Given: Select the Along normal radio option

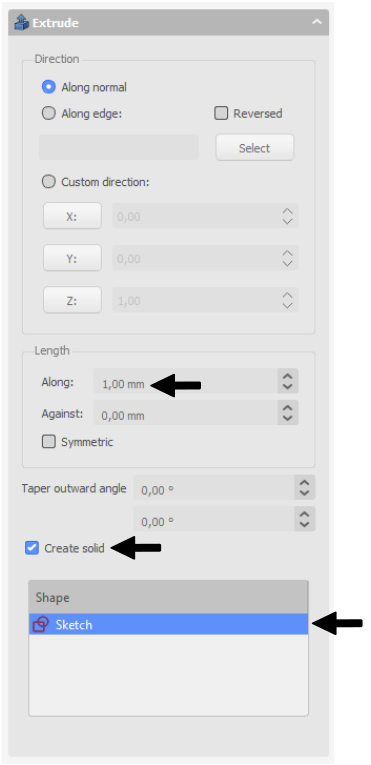Looking at the screenshot, I should (48, 87).
